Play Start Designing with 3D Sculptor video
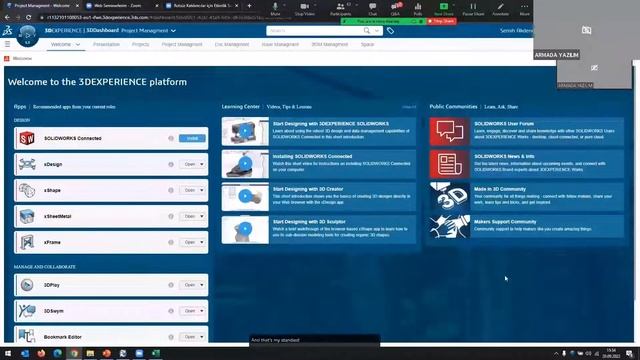The image size is (640, 360). pyautogui.click(x=245, y=229)
